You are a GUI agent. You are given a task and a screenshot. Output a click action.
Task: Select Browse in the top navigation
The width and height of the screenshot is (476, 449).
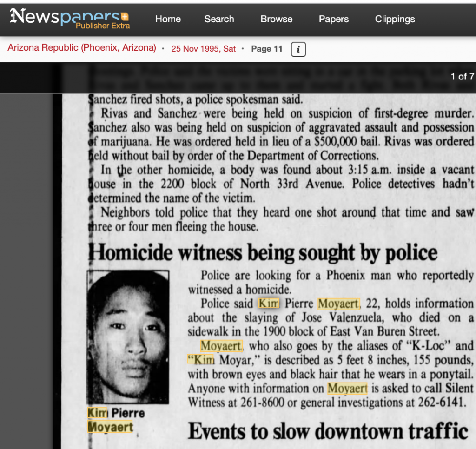click(276, 19)
